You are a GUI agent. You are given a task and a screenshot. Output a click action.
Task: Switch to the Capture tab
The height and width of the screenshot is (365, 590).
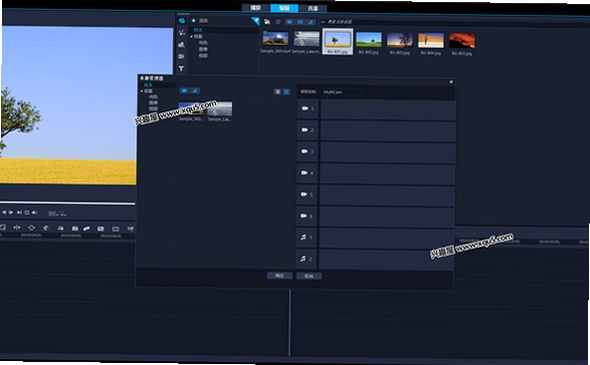pos(255,8)
